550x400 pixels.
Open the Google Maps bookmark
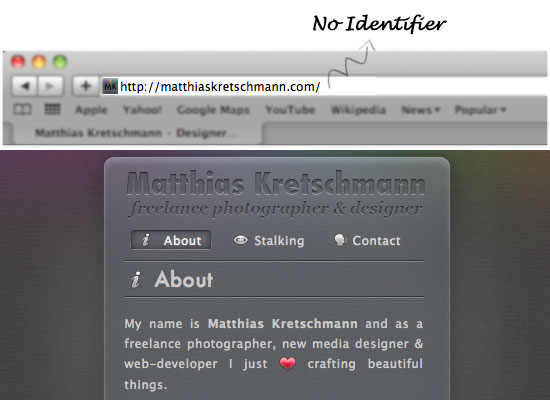point(213,110)
